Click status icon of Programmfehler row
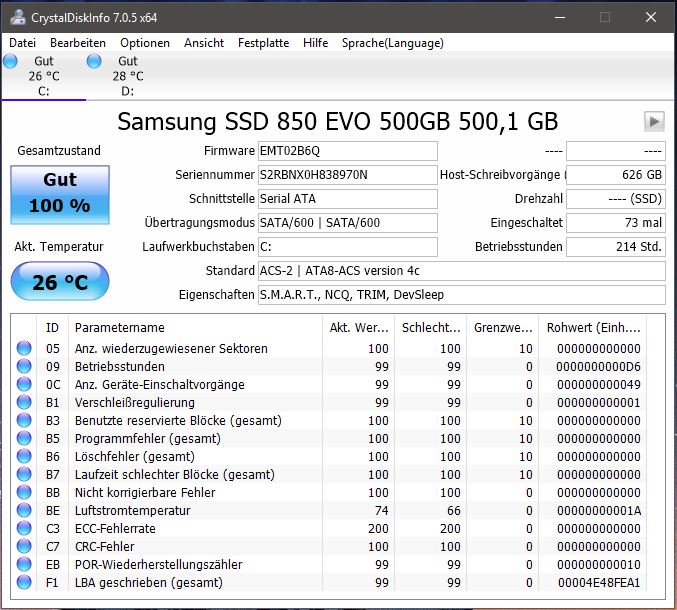 click(x=24, y=438)
